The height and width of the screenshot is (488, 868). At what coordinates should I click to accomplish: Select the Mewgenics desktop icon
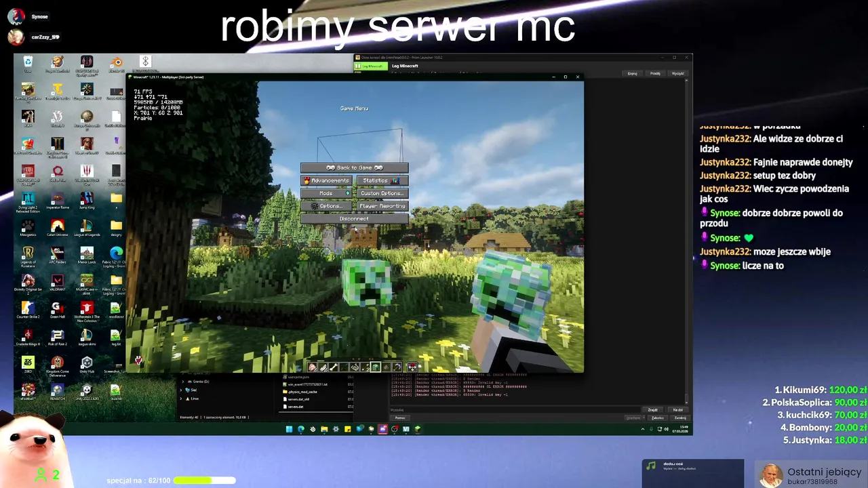[28, 228]
